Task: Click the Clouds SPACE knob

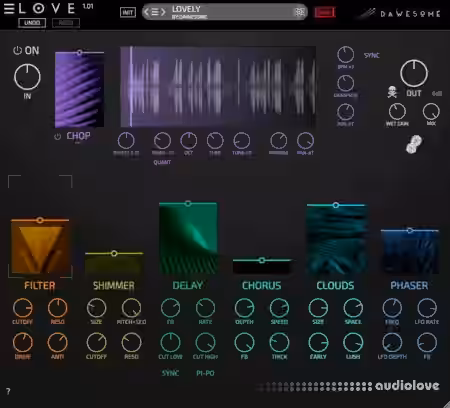Action: pyautogui.click(x=353, y=308)
